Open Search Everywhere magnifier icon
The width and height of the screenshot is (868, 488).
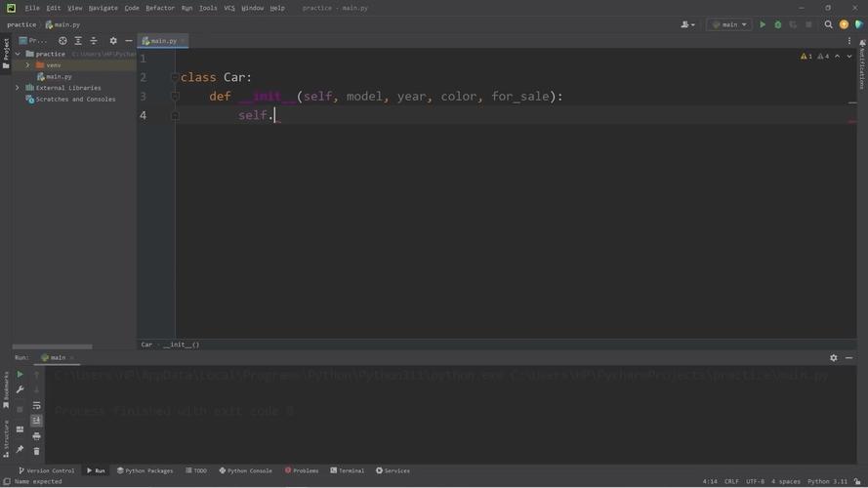(x=829, y=24)
